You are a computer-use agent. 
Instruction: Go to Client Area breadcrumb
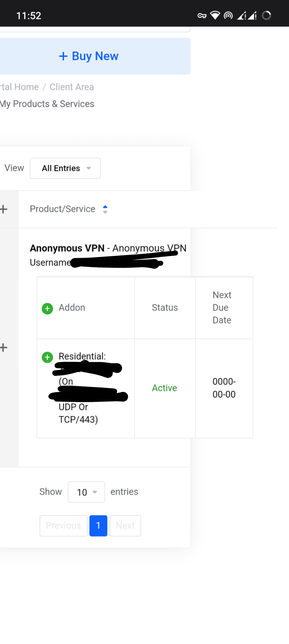point(72,87)
